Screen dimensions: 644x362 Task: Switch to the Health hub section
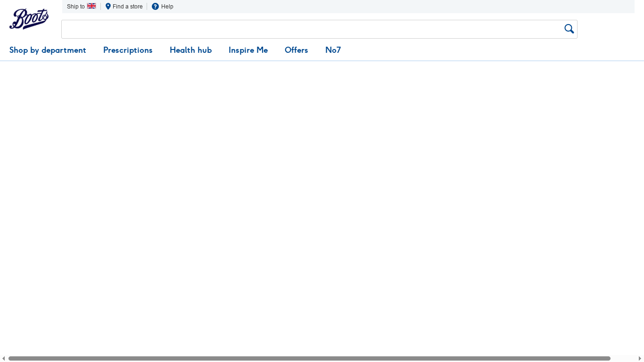pos(190,50)
